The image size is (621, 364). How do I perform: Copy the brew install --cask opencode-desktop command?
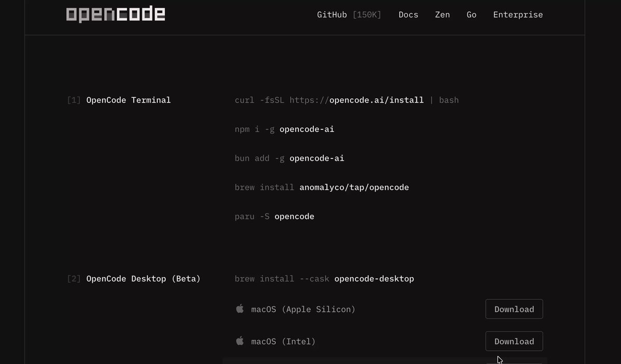[324, 279]
